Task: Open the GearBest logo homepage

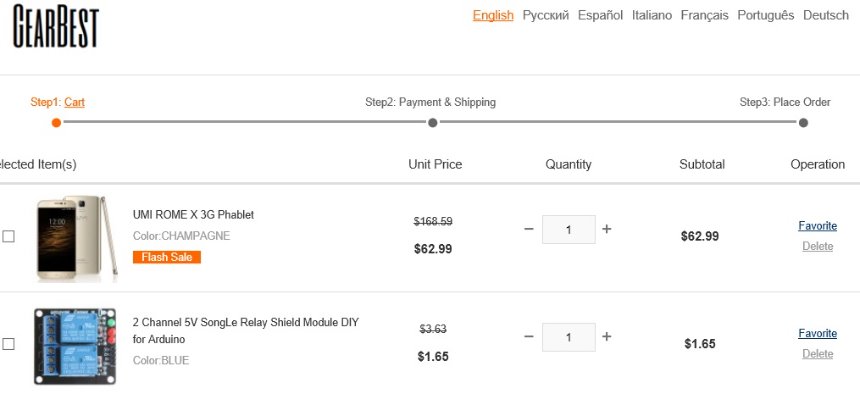Action: pos(56,26)
